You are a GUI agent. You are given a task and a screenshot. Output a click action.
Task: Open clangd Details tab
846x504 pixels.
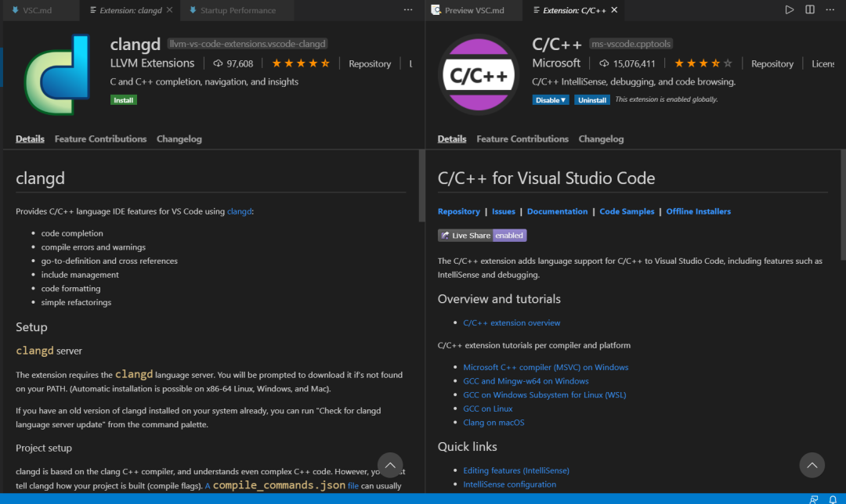point(31,139)
